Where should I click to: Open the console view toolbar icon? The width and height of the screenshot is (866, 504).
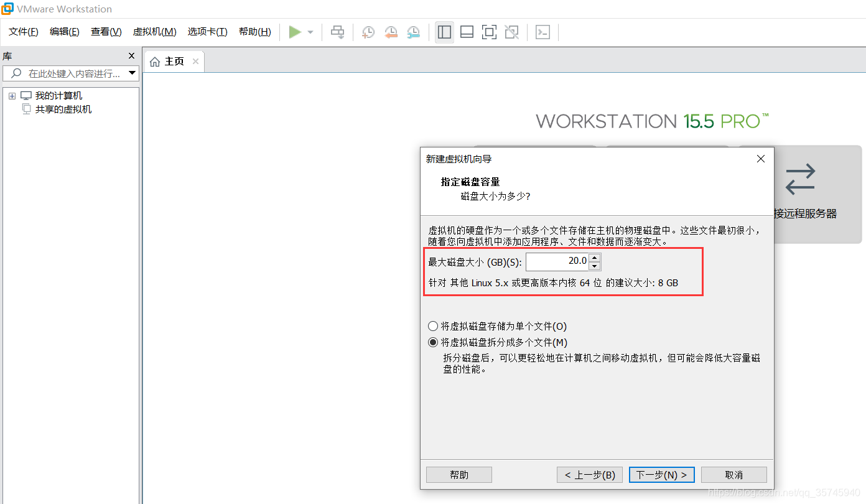coord(542,32)
